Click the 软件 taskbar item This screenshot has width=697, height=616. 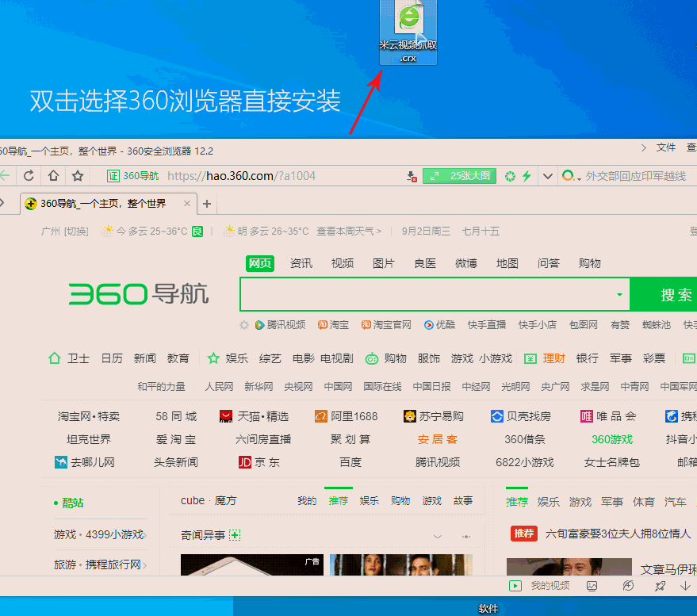488,608
